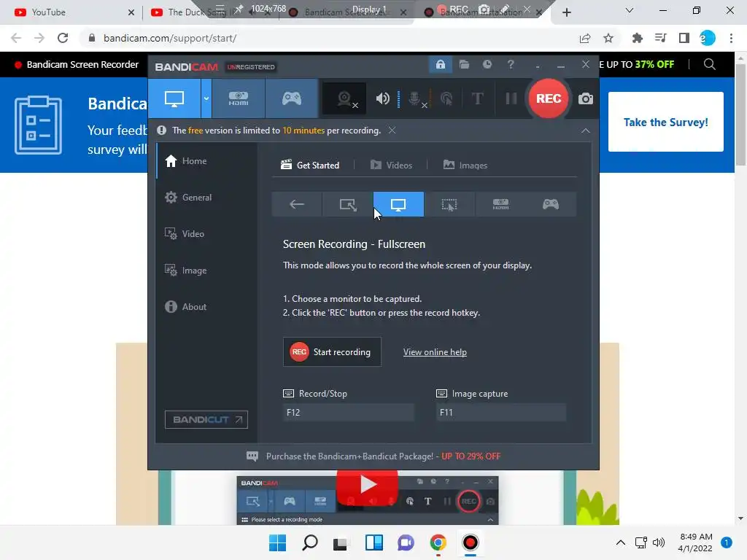
Task: Click the Start recording button
Action: (332, 352)
